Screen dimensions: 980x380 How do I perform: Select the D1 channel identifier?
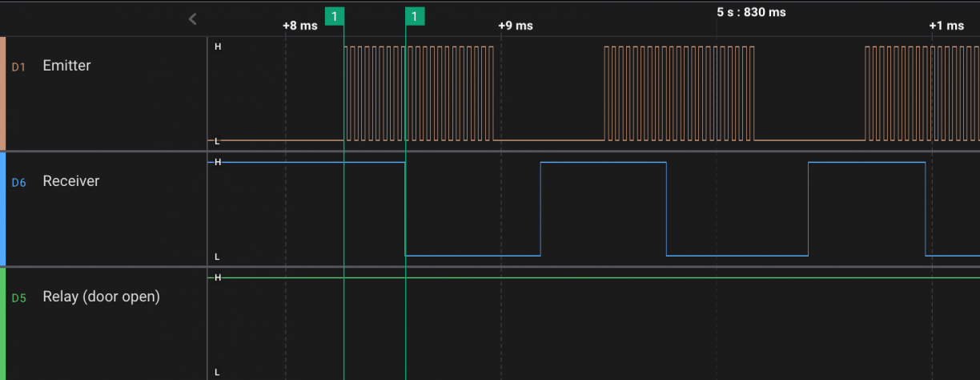[x=18, y=67]
